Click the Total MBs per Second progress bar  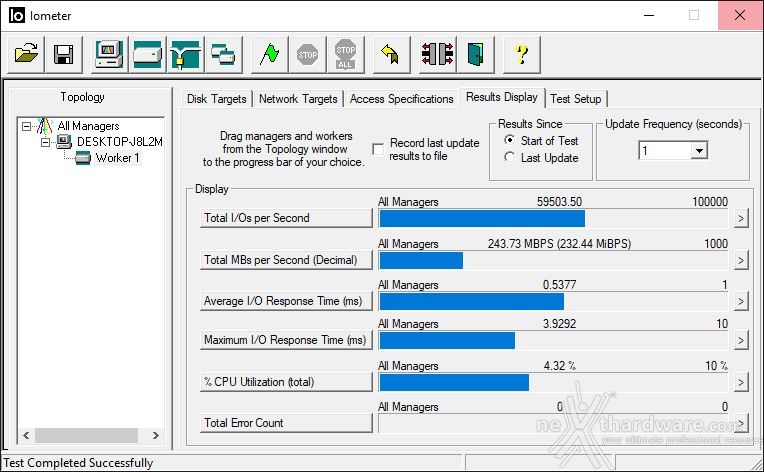(x=554, y=261)
